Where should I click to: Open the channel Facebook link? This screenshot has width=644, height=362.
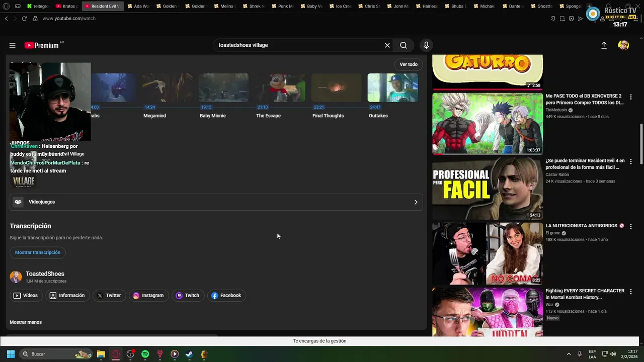click(x=226, y=296)
